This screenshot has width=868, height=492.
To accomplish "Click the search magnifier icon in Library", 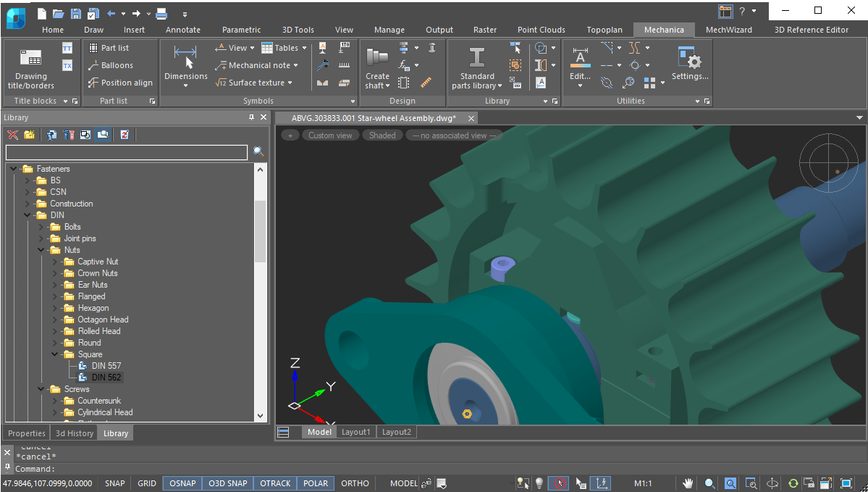I will click(258, 152).
